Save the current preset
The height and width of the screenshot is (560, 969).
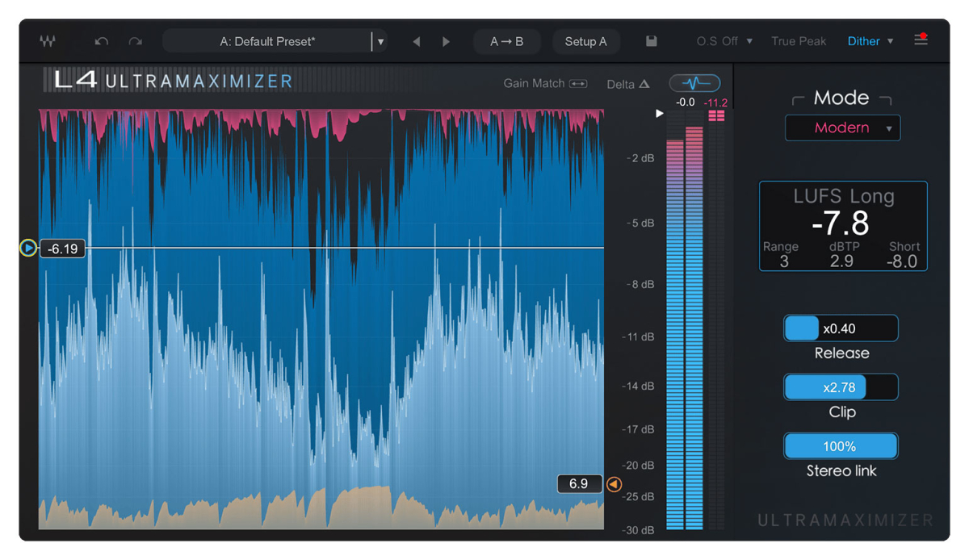[x=651, y=40]
